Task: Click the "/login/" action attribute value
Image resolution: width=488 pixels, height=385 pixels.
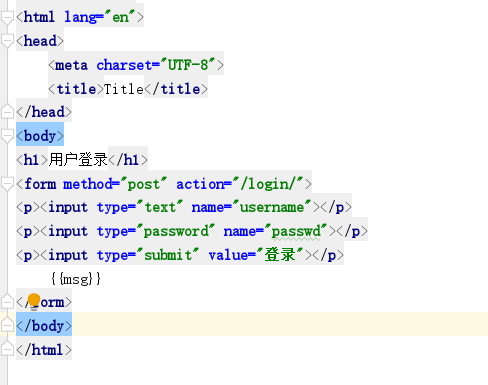Action: [x=268, y=184]
